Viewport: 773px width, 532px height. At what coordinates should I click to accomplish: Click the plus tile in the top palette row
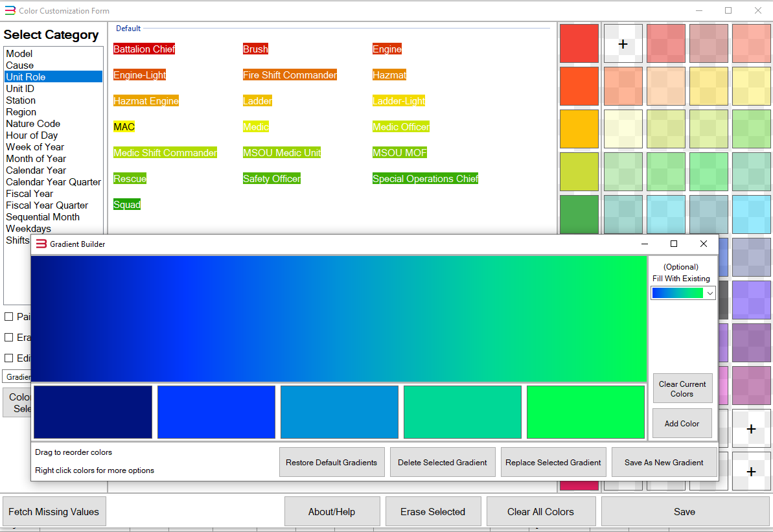point(623,44)
